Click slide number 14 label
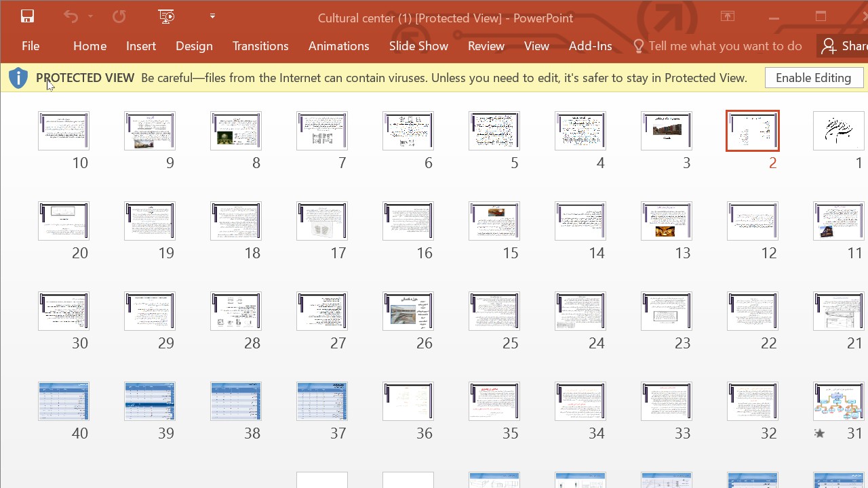This screenshot has width=868, height=488. (596, 253)
